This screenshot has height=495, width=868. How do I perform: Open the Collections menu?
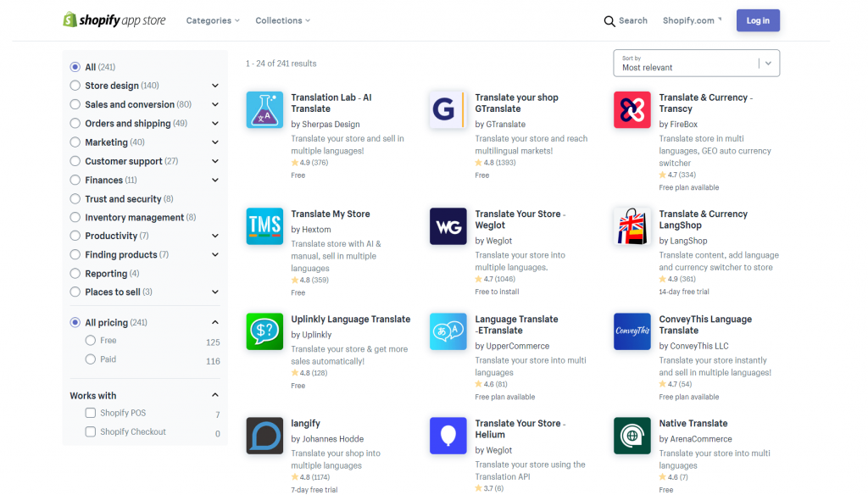point(281,19)
